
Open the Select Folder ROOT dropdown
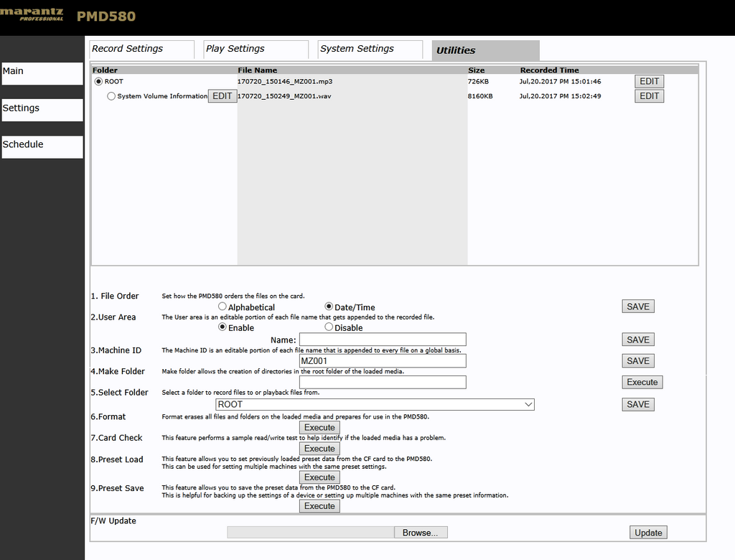point(375,404)
